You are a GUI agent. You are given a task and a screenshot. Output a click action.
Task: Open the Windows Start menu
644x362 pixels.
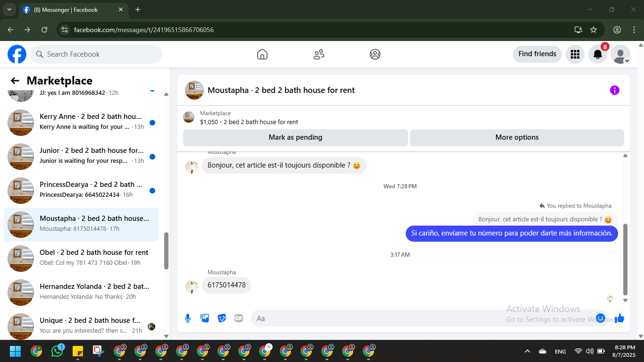[x=16, y=351]
